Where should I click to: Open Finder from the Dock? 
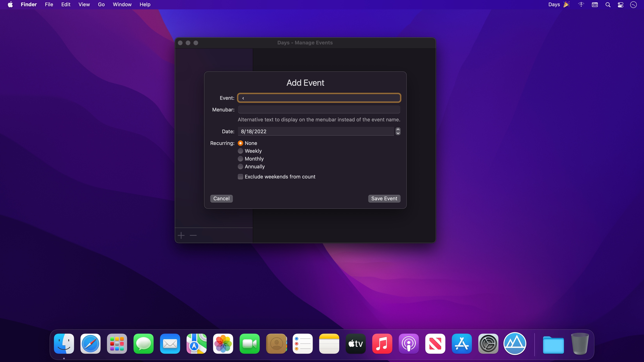(64, 344)
